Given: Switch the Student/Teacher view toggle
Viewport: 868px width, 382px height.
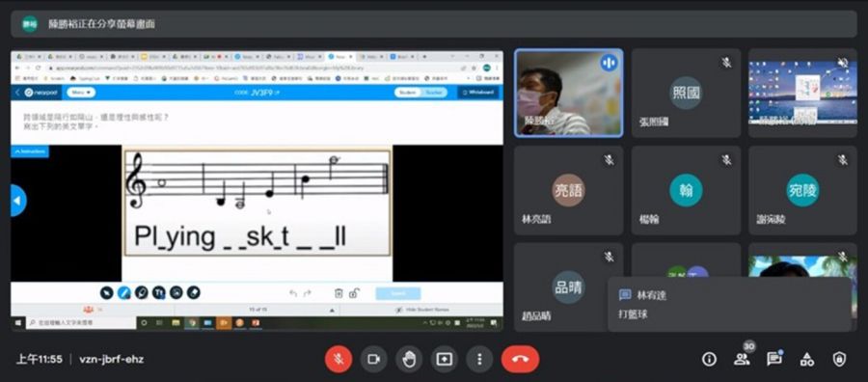Looking at the screenshot, I should click(420, 93).
